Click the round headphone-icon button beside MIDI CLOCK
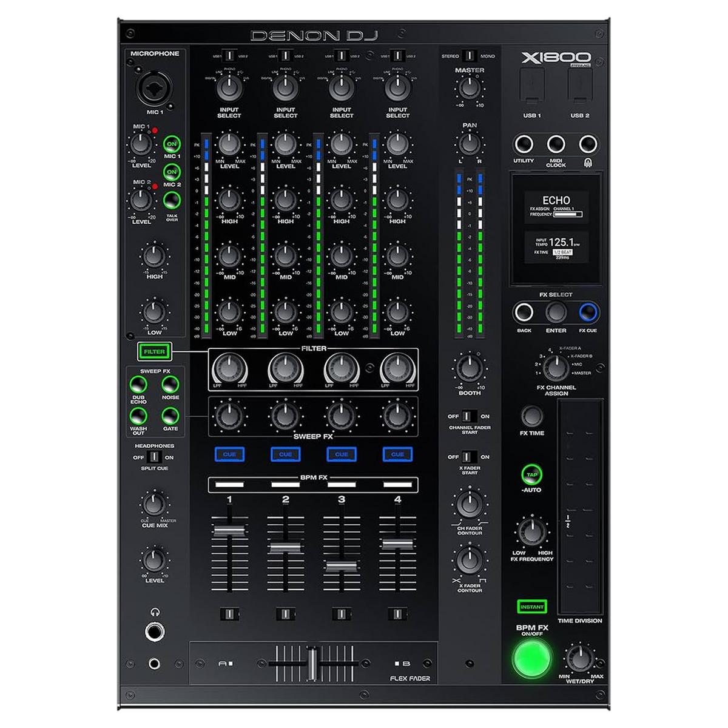Image resolution: width=728 pixels, height=728 pixels. 587,144
